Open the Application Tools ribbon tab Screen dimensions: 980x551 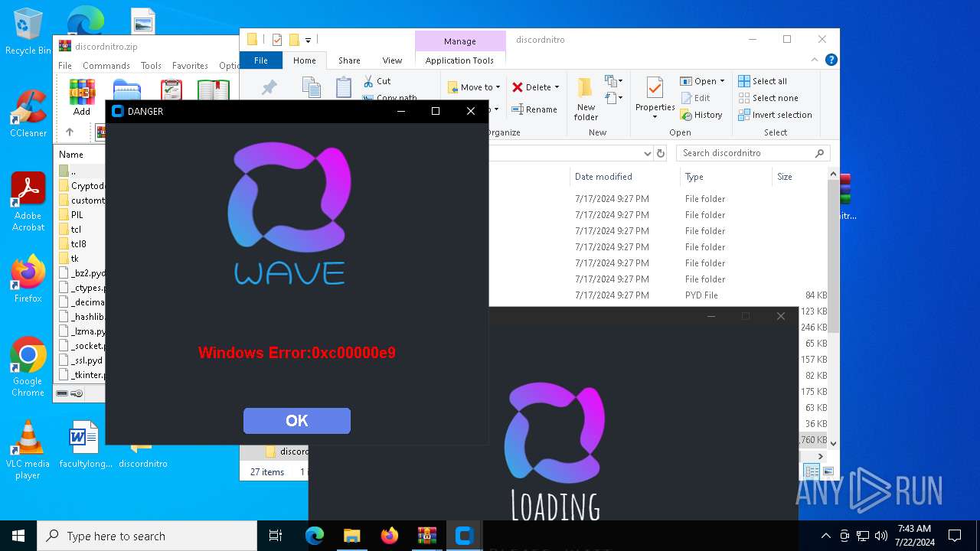459,60
